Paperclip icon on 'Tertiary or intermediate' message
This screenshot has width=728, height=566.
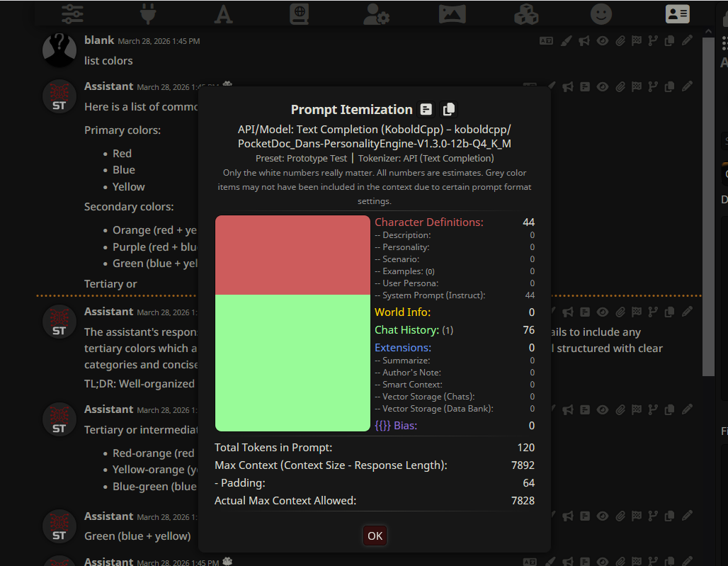pyautogui.click(x=620, y=410)
